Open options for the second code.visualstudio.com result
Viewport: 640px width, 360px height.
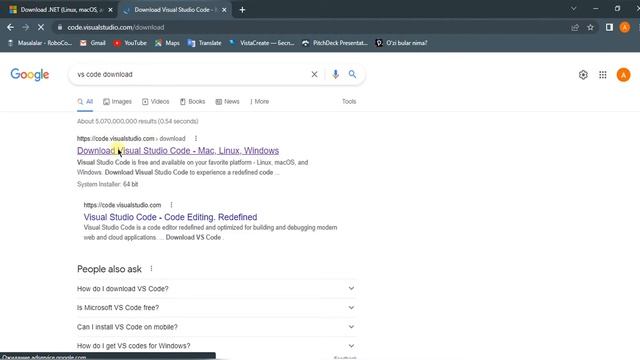point(171,205)
